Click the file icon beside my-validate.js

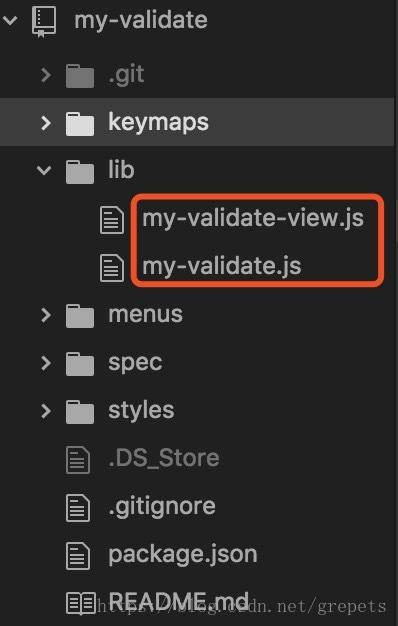[x=112, y=267]
